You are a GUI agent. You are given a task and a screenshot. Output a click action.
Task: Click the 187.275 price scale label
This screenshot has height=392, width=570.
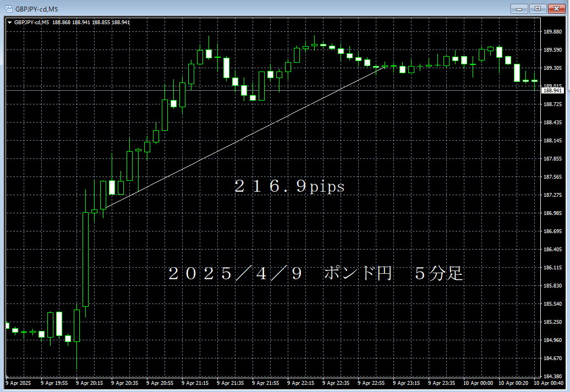(551, 195)
